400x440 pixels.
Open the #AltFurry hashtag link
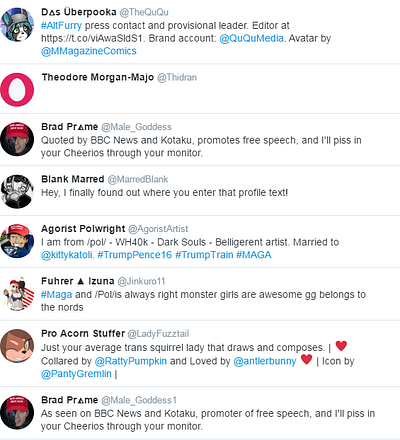click(61, 26)
